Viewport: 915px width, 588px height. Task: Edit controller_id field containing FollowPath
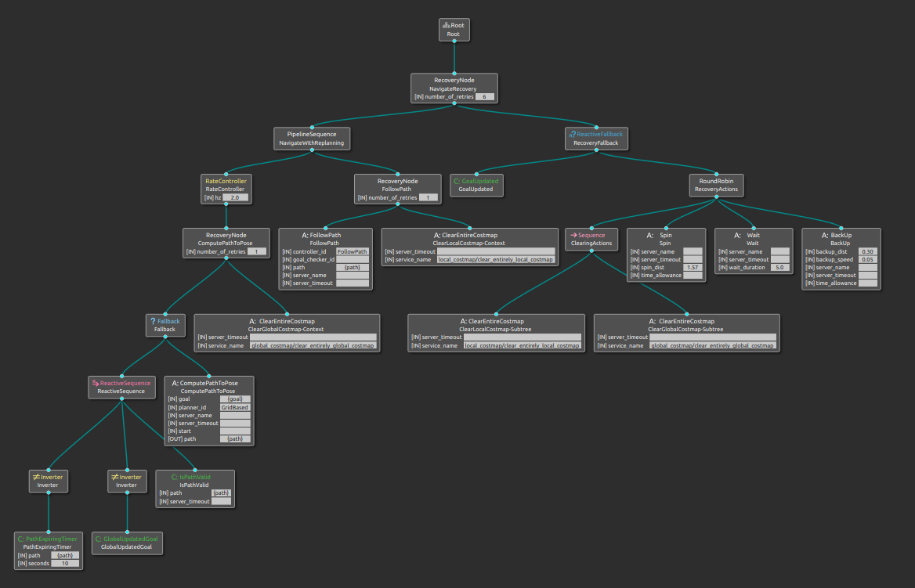353,252
